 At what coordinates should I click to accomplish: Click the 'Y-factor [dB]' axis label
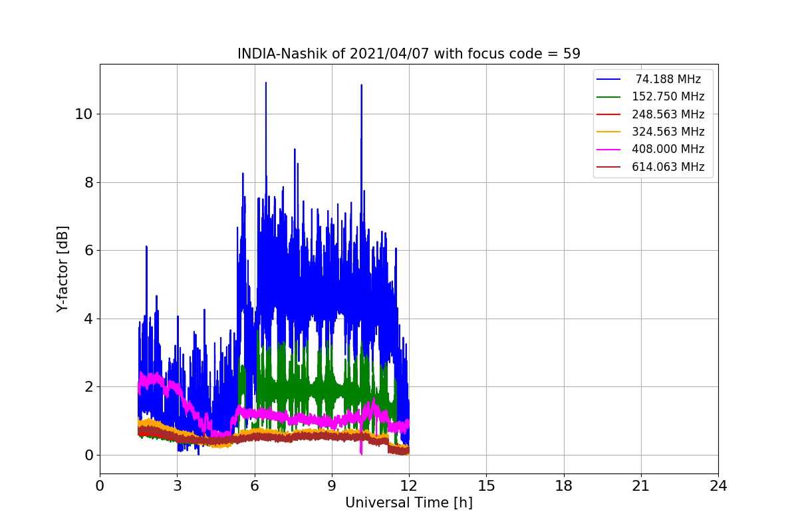63,269
